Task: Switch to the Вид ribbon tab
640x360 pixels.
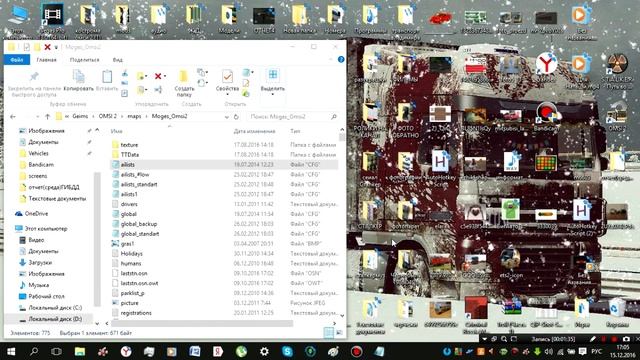Action: coord(118,60)
